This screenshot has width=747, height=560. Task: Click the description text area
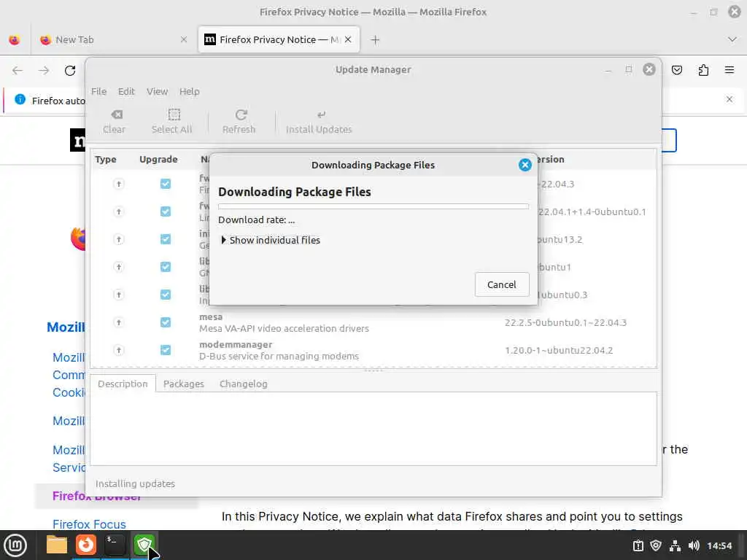click(373, 429)
